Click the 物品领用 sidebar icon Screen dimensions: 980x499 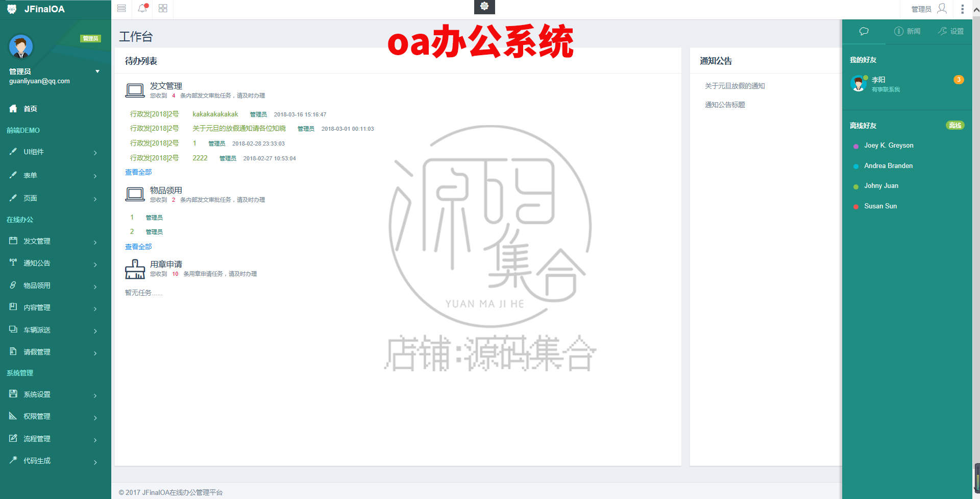click(13, 285)
